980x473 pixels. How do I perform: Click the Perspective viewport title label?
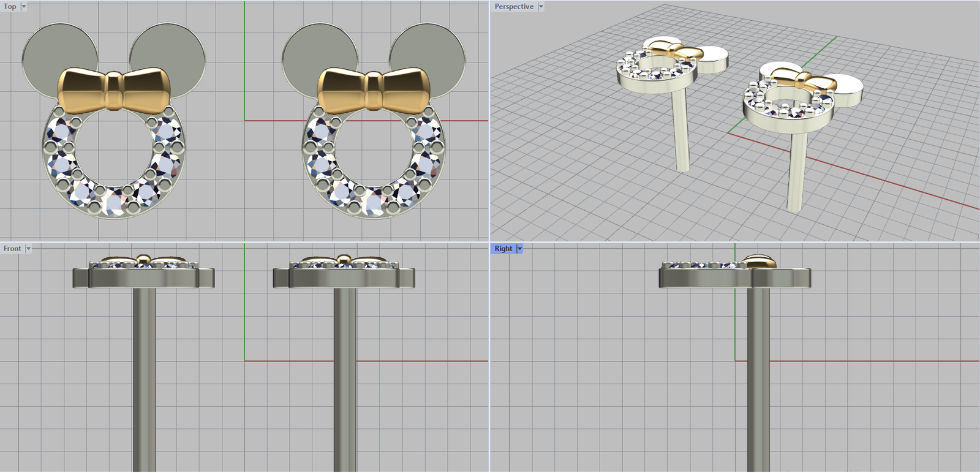point(513,7)
